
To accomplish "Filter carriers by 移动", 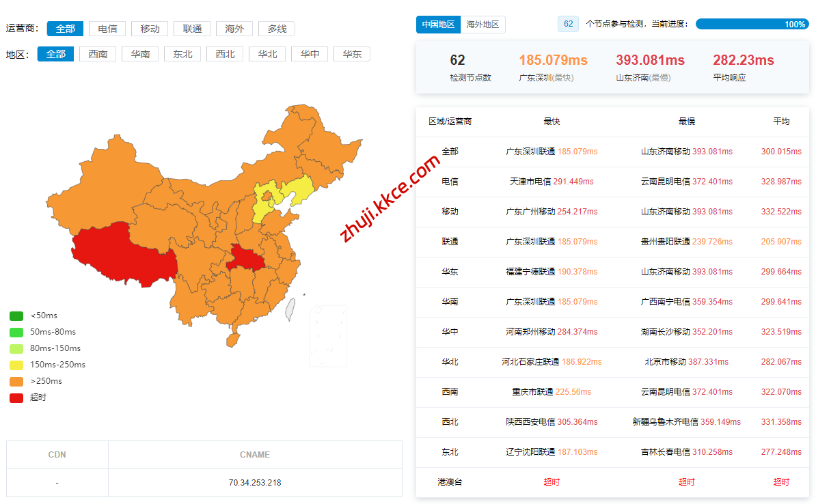I will click(150, 29).
